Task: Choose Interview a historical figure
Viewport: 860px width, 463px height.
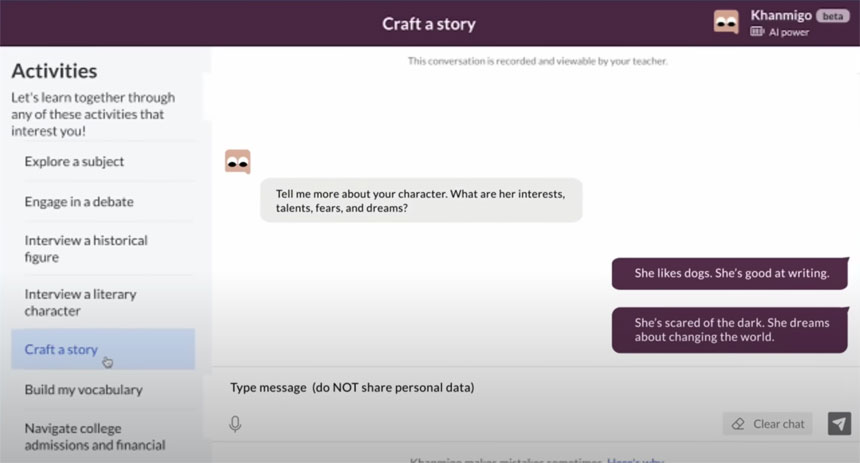Action: [86, 248]
